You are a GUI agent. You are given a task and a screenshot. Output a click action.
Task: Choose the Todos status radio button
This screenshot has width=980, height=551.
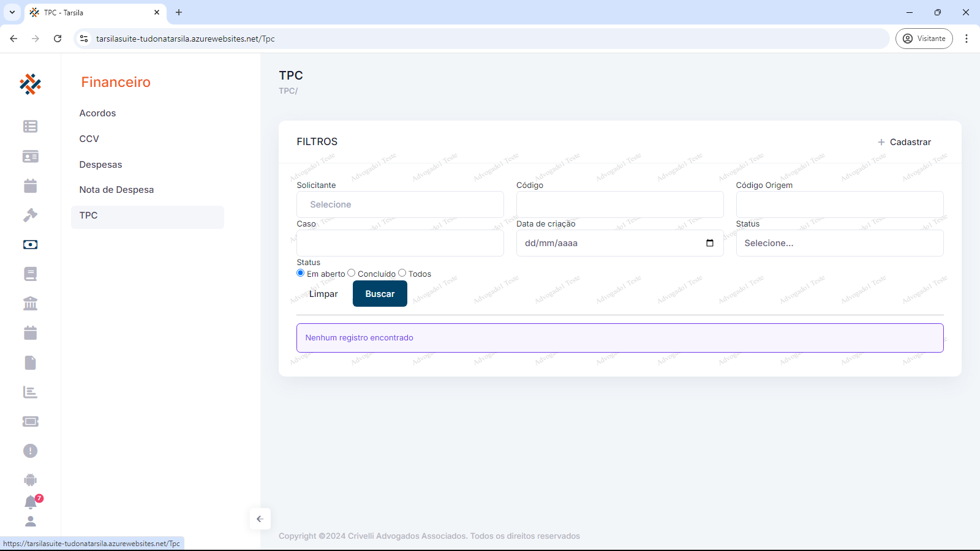click(402, 273)
